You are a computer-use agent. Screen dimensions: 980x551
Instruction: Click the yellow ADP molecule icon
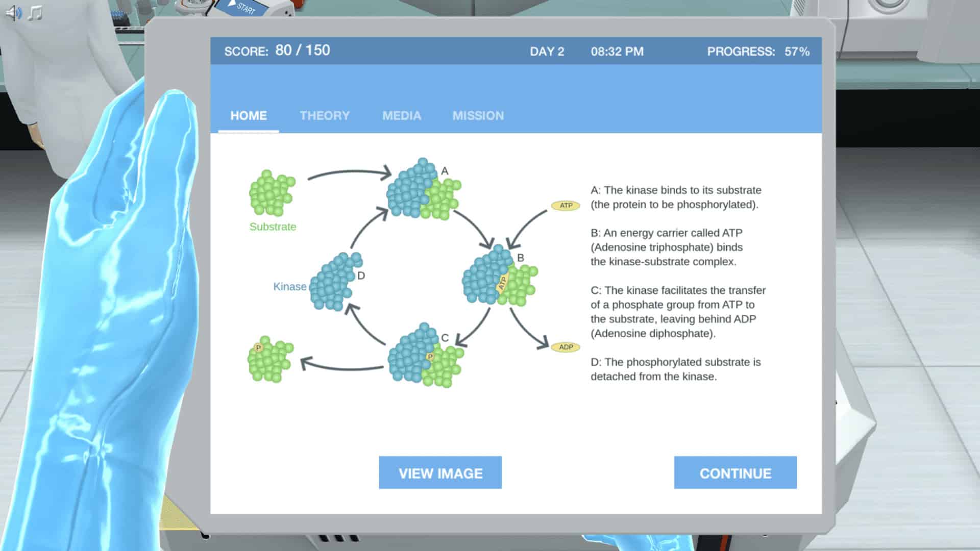(566, 347)
